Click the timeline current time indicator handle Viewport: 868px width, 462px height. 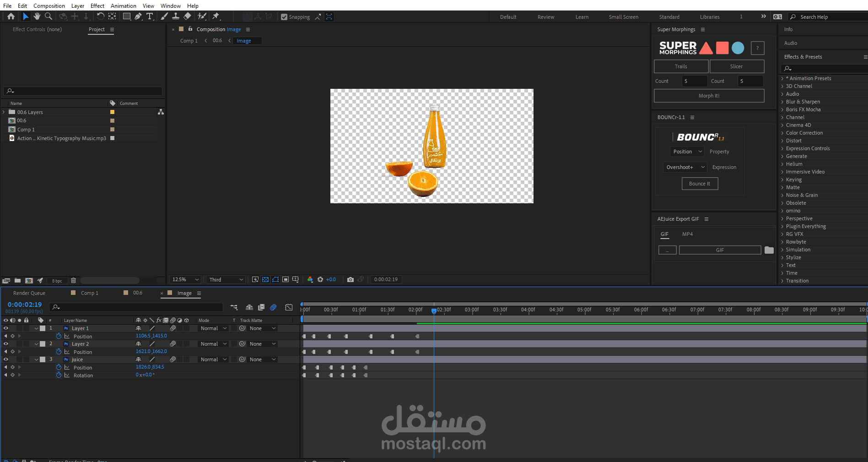pos(434,311)
